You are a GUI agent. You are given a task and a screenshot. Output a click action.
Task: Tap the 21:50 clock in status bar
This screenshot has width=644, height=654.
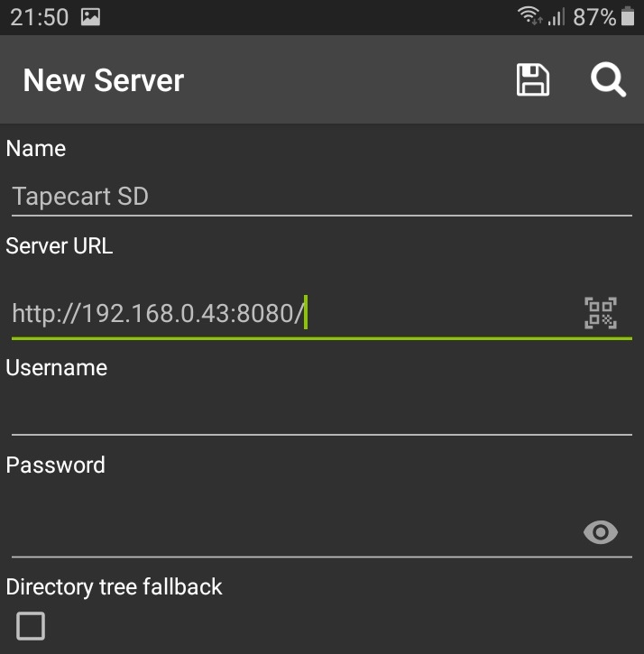[39, 17]
